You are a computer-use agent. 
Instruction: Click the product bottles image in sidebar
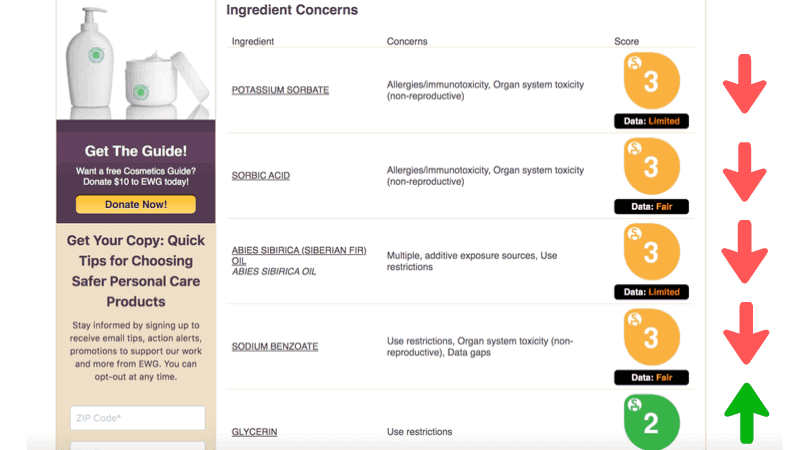[x=136, y=61]
